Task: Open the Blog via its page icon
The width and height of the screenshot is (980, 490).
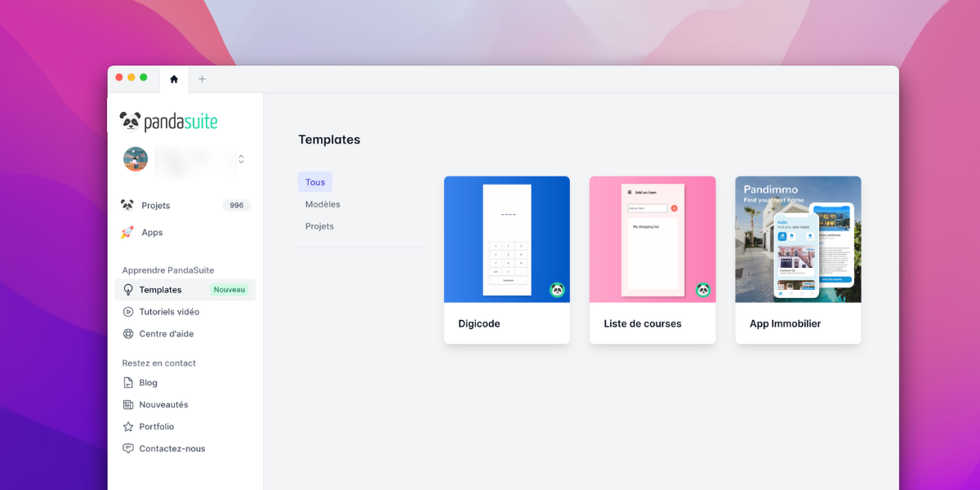Action: pyautogui.click(x=128, y=382)
